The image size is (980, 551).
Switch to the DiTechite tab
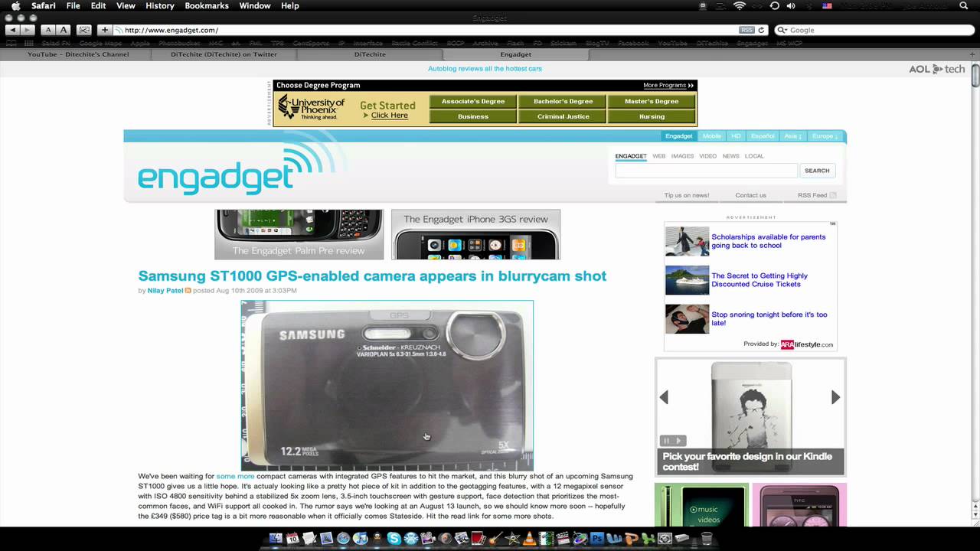pos(370,54)
